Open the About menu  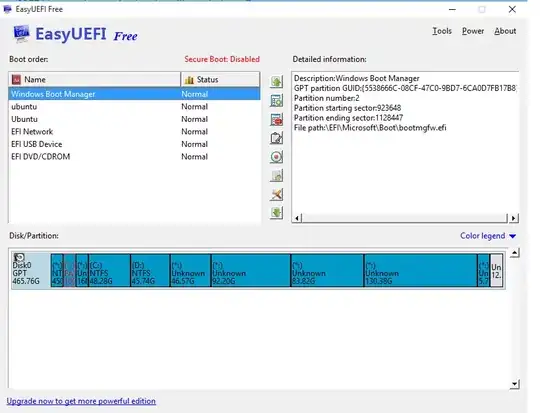505,31
